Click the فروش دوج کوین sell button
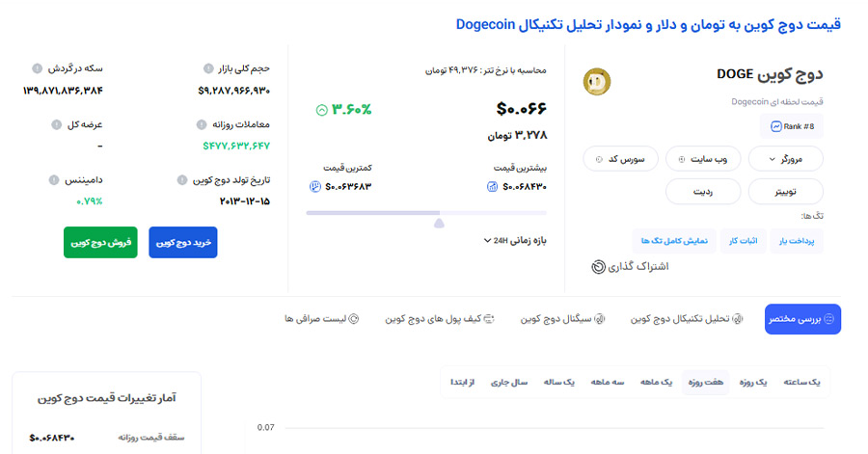The width and height of the screenshot is (868, 454). [x=100, y=242]
